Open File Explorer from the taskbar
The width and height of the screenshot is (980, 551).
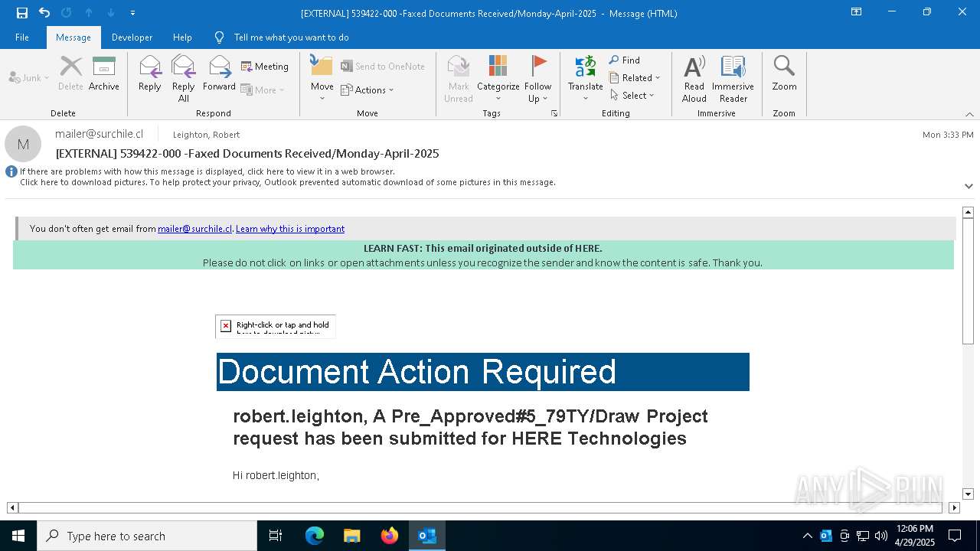[352, 536]
